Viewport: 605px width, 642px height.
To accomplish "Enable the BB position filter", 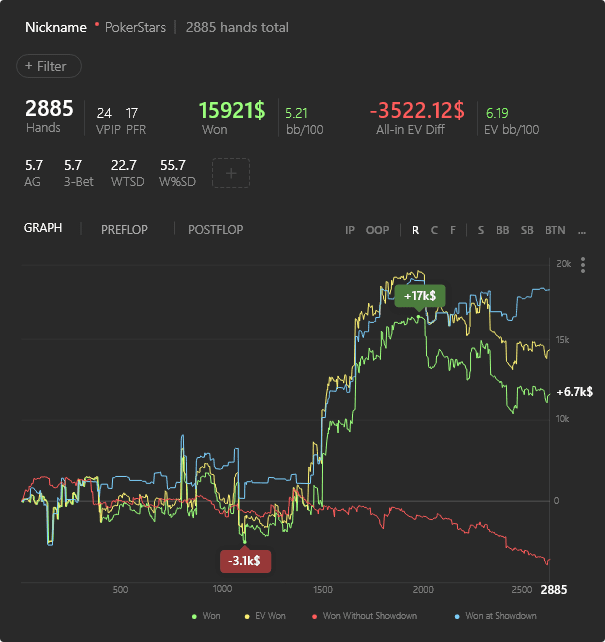I will pos(502,230).
